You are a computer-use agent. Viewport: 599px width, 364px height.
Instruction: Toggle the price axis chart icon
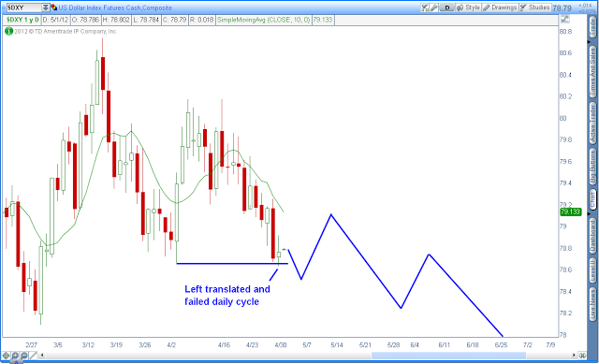click(x=564, y=19)
